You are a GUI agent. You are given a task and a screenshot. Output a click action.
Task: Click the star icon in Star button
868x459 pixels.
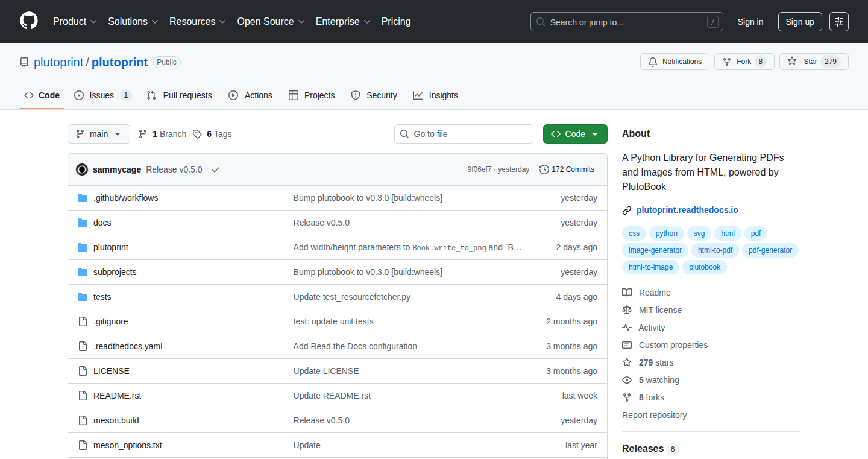792,62
